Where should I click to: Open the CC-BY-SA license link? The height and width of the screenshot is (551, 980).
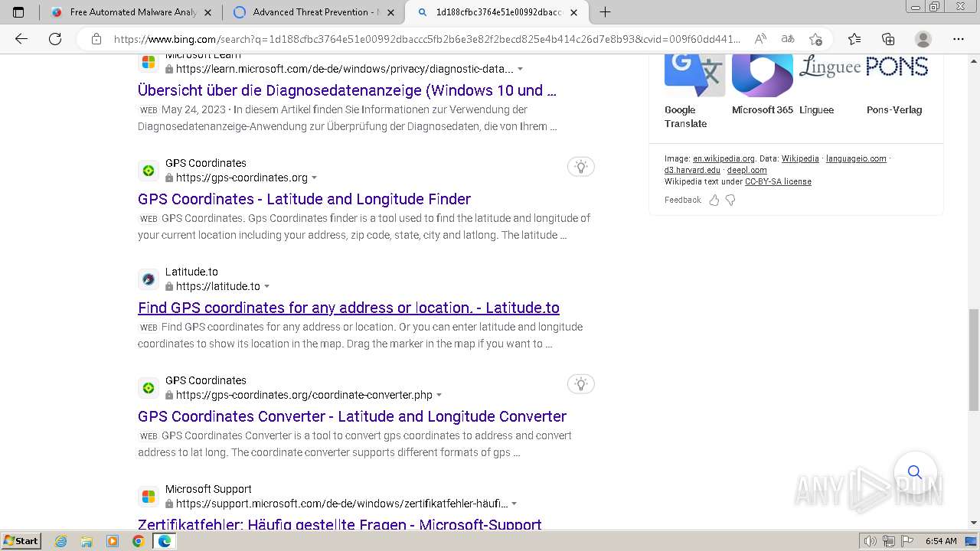tap(778, 181)
